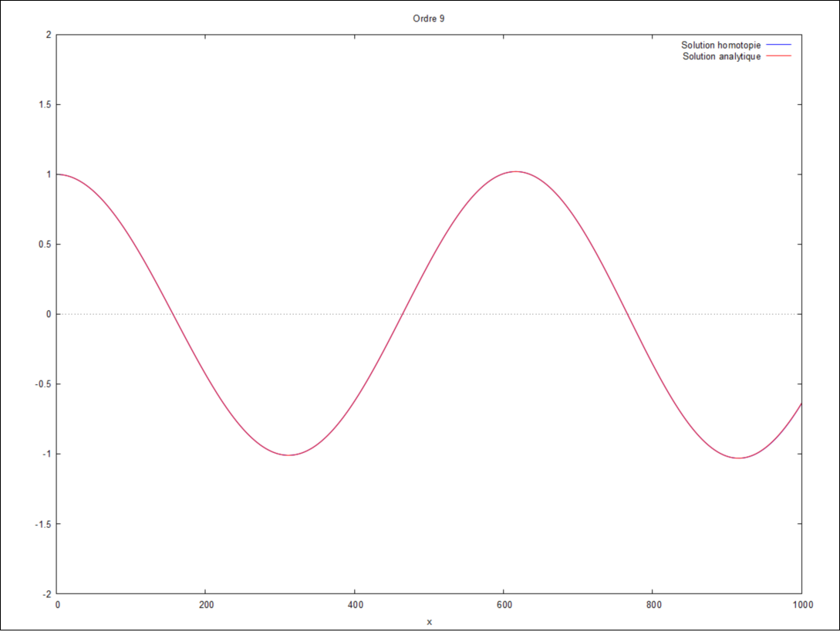
Task: Click the y-axis tick label "2"
Action: pos(49,35)
